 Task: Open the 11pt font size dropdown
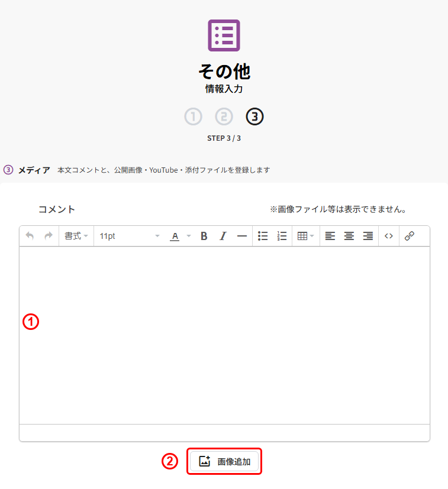click(130, 236)
